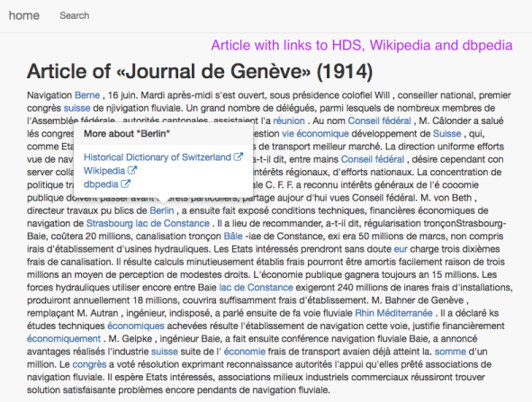Open the Search navbar item

click(75, 15)
